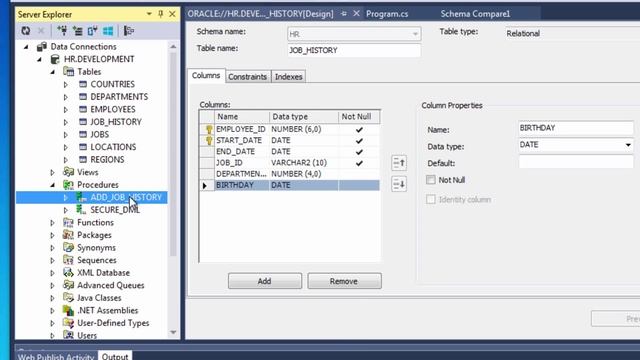Click the Table name field

tap(354, 50)
